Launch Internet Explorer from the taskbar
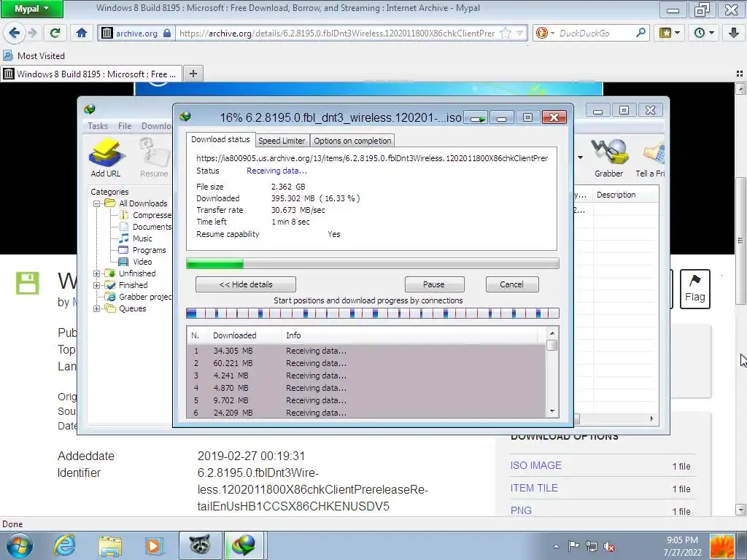Image resolution: width=747 pixels, height=560 pixels. click(64, 545)
